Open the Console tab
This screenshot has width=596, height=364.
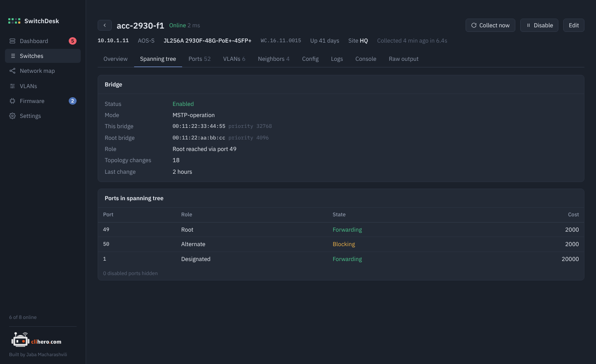tap(366, 59)
